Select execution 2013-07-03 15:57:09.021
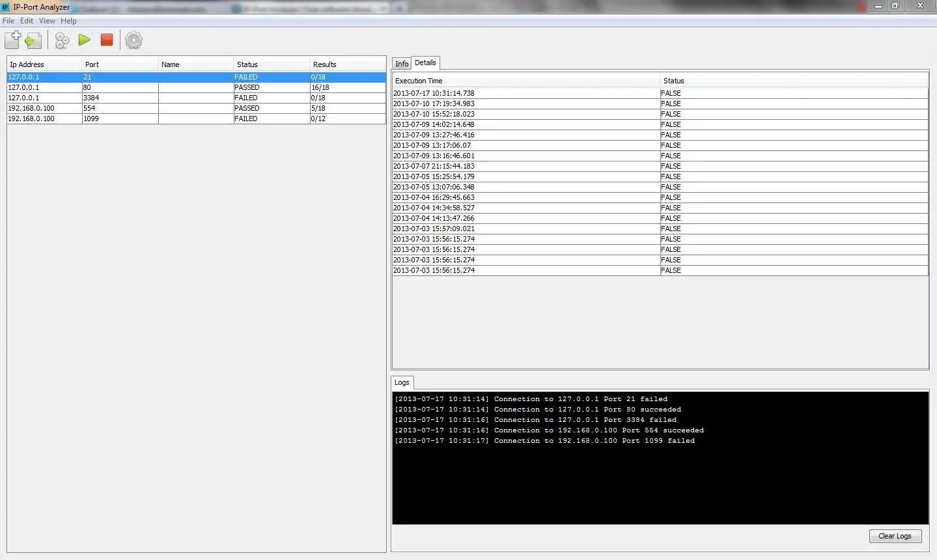The height and width of the screenshot is (560, 937). coord(660,229)
